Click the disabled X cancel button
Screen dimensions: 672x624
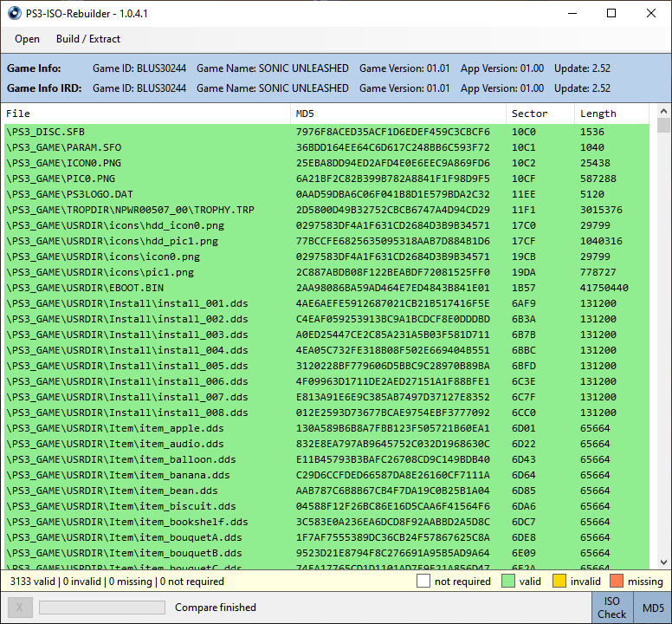pos(20,608)
